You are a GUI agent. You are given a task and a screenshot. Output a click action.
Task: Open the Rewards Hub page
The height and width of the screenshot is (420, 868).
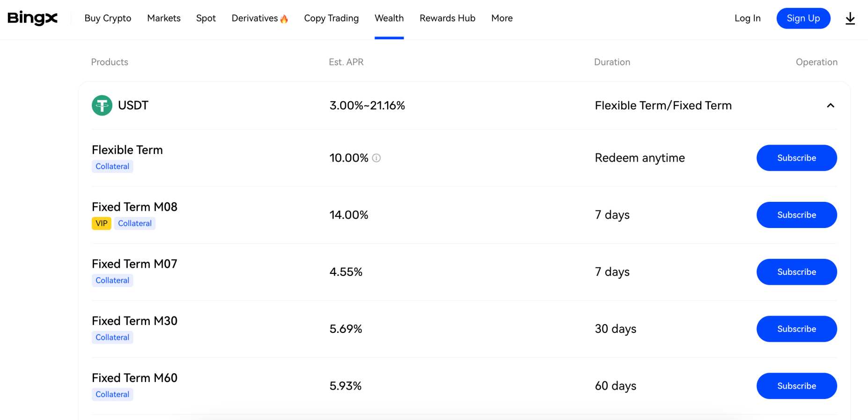(448, 18)
